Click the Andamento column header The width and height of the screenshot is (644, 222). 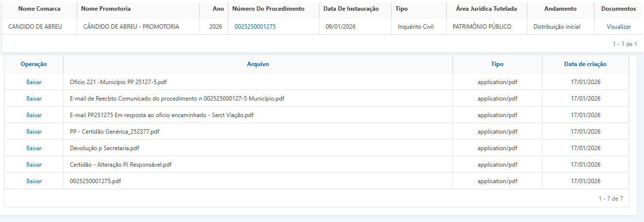coord(560,9)
